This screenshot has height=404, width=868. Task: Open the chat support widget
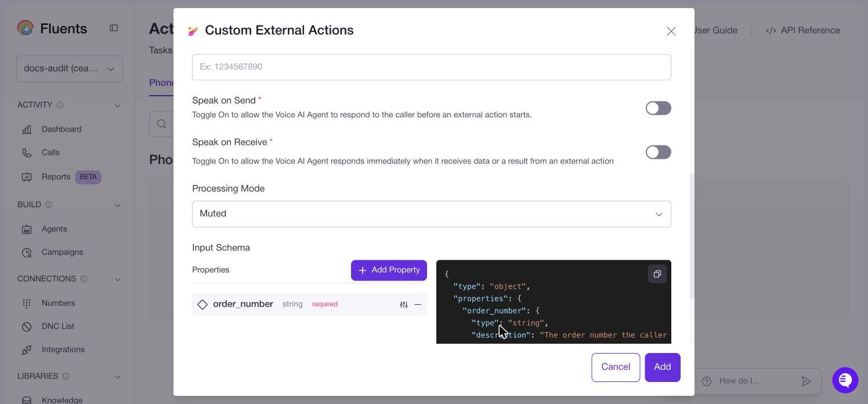(x=845, y=380)
